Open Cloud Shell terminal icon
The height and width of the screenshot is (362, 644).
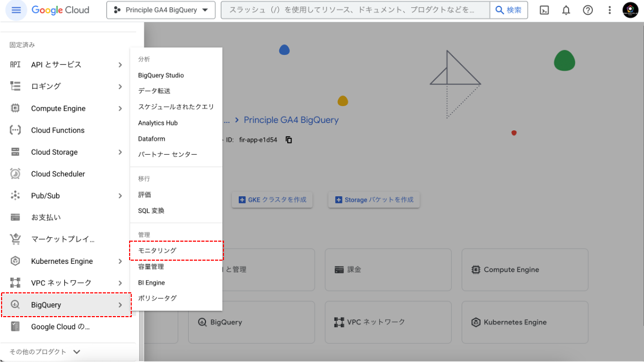(x=545, y=10)
